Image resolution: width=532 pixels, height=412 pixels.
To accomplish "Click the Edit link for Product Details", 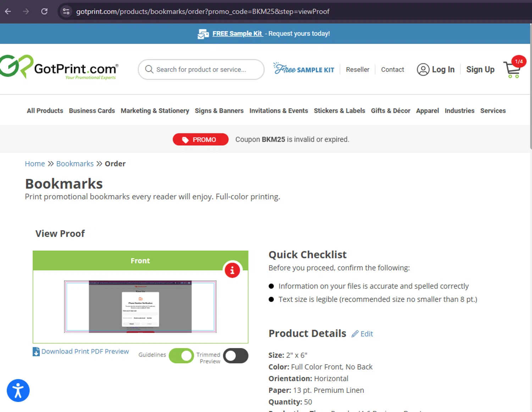I will 367,334.
